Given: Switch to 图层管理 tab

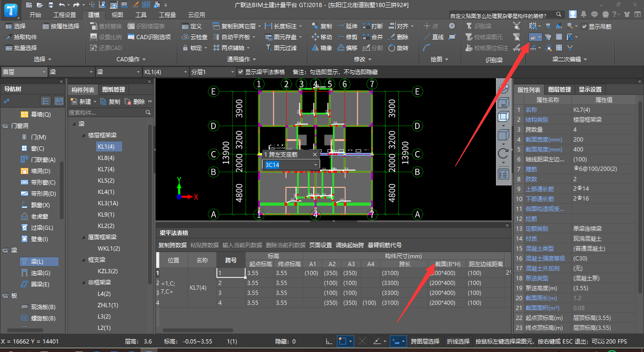Looking at the screenshot, I should 559,90.
